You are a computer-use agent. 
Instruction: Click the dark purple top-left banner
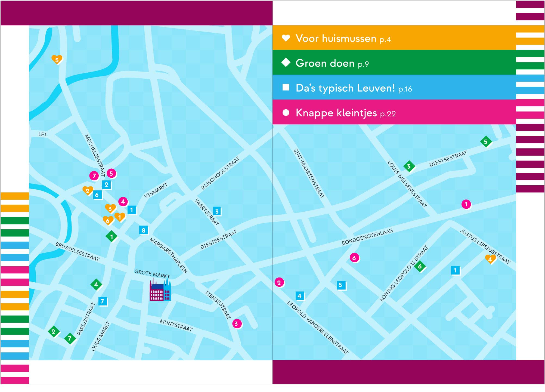coord(137,13)
